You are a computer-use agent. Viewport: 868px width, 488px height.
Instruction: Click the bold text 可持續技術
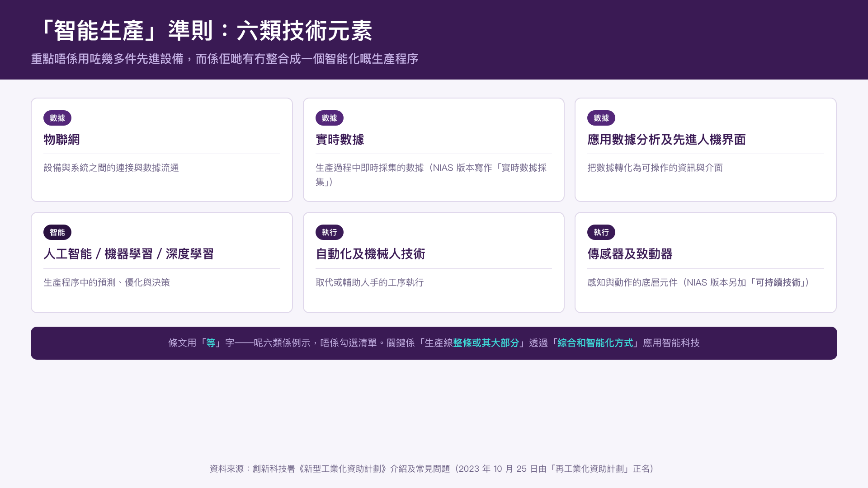click(x=778, y=282)
